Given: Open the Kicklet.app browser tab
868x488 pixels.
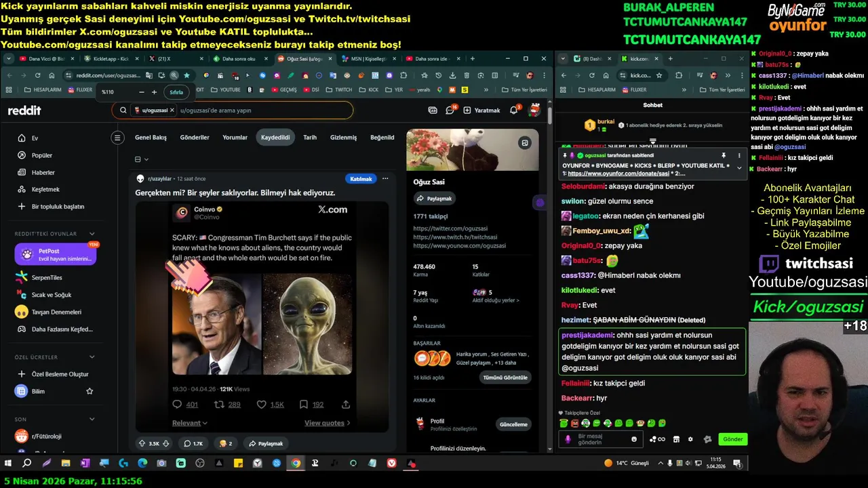Looking at the screenshot, I should [111, 59].
